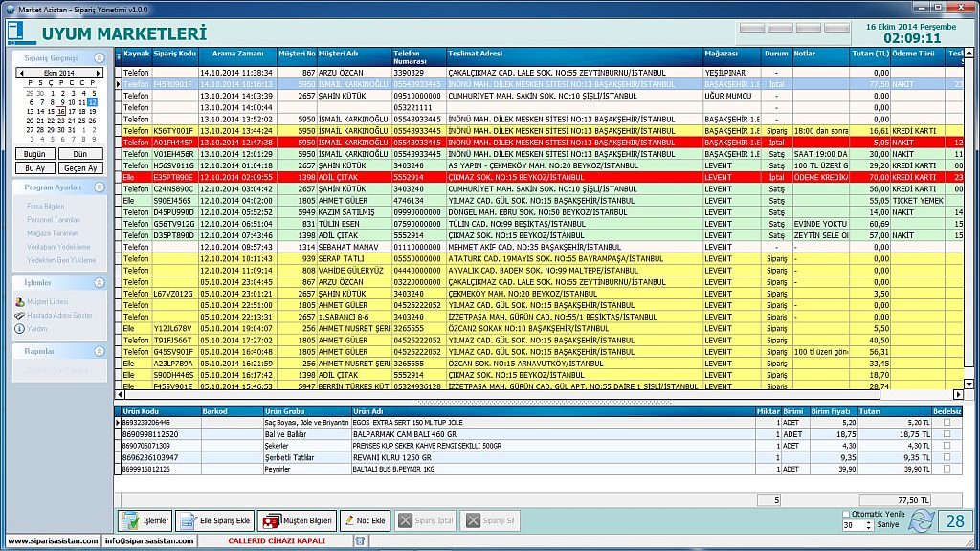Viewport: 980px width, 551px height.
Task: Sort by Teslimat Adresi column header
Action: coord(574,56)
